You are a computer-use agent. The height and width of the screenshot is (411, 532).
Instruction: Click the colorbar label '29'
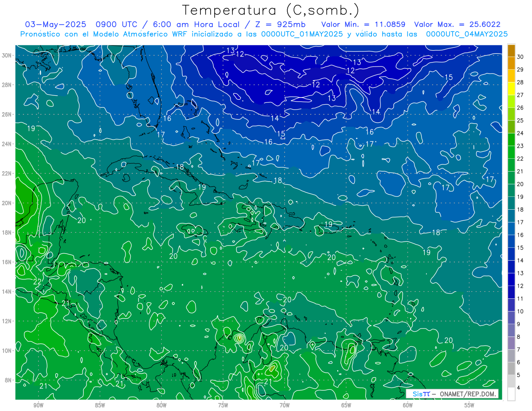pos(520,69)
